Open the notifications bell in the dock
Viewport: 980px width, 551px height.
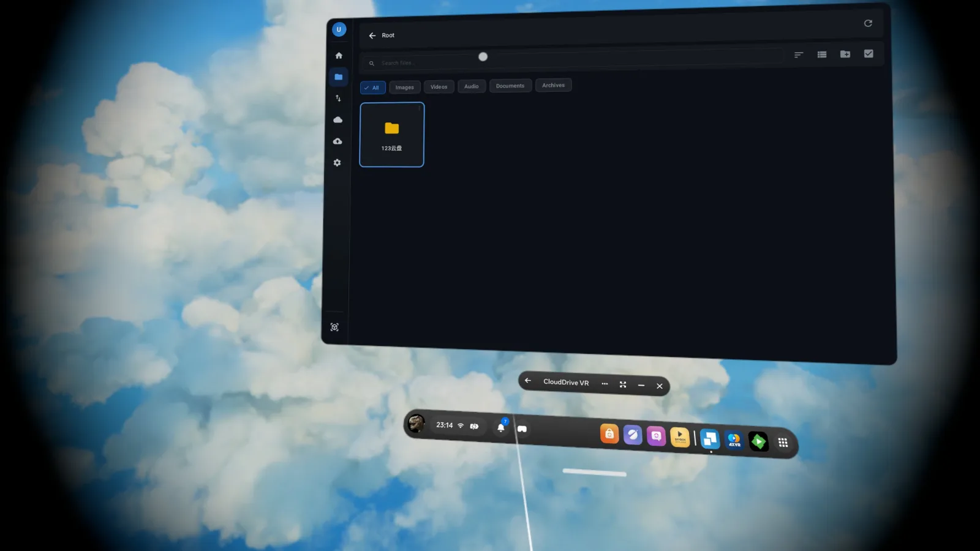501,427
